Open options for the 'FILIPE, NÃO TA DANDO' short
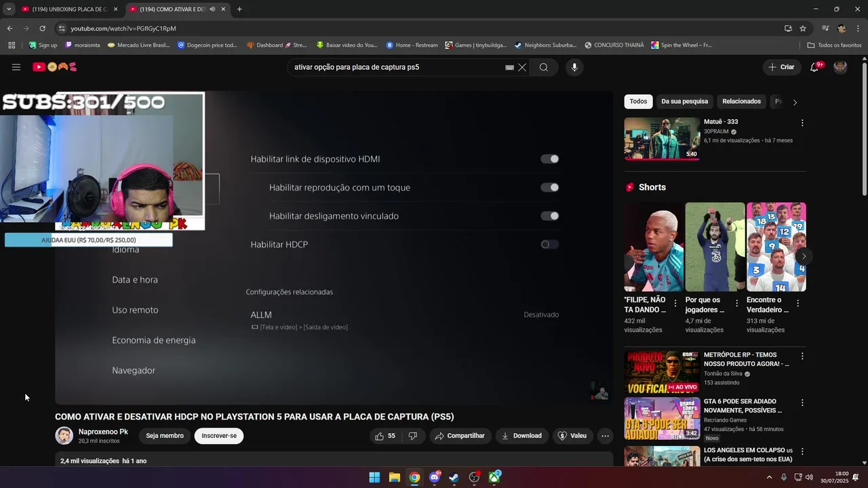This screenshot has height=488, width=868. [675, 304]
